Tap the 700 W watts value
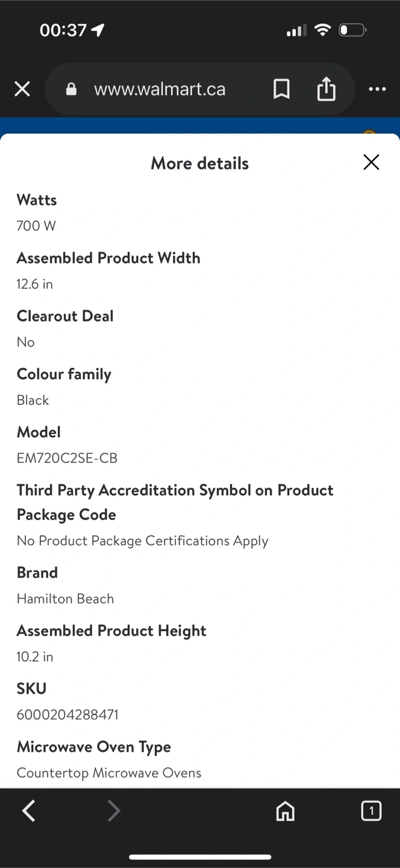The image size is (400, 868). (36, 226)
